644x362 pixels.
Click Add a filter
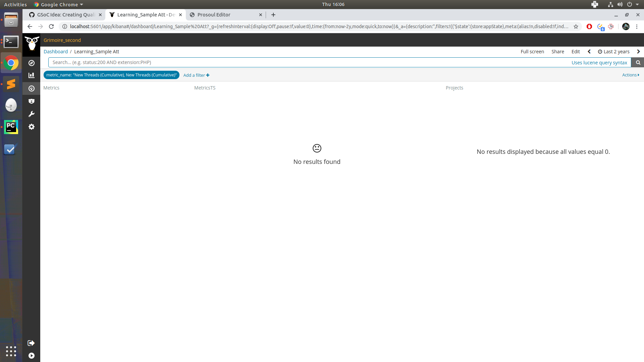[x=196, y=75]
